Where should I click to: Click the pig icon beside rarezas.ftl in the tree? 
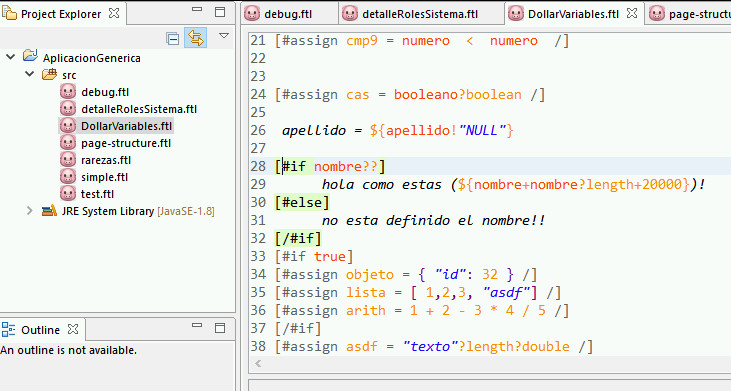pos(68,159)
